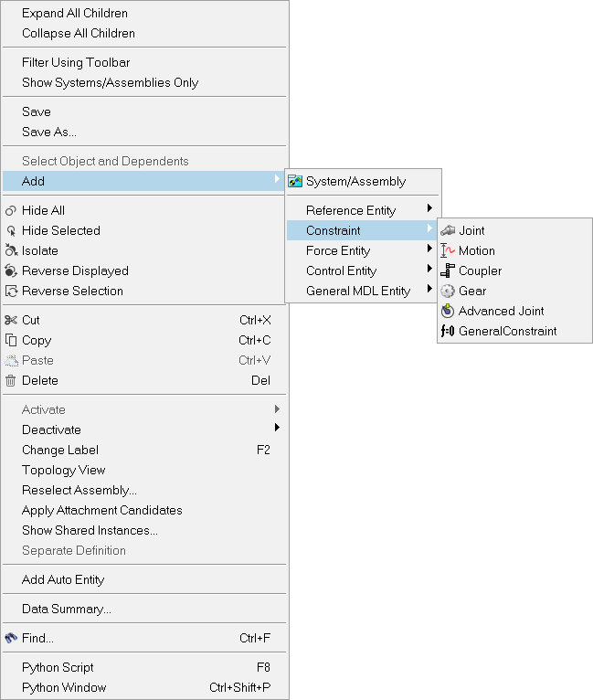The image size is (593, 700).
Task: Select Save As... from the menu
Action: 49,132
